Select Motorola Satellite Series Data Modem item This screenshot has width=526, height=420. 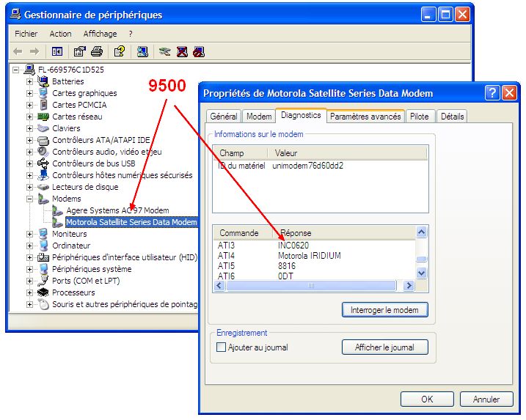(131, 222)
